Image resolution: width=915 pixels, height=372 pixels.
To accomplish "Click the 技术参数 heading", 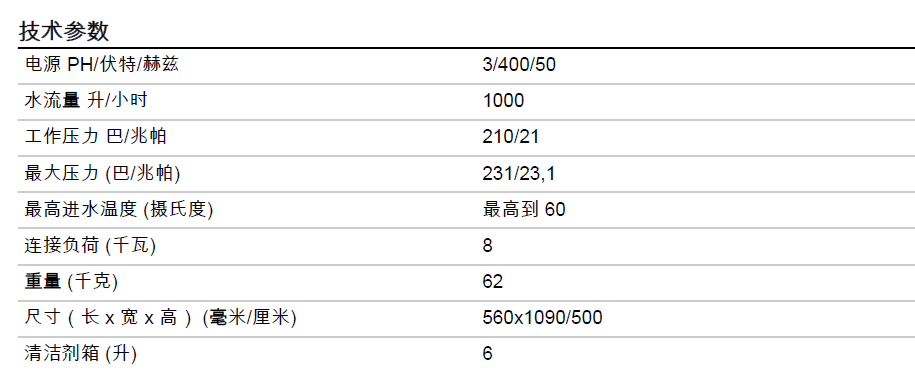I will pyautogui.click(x=64, y=30).
